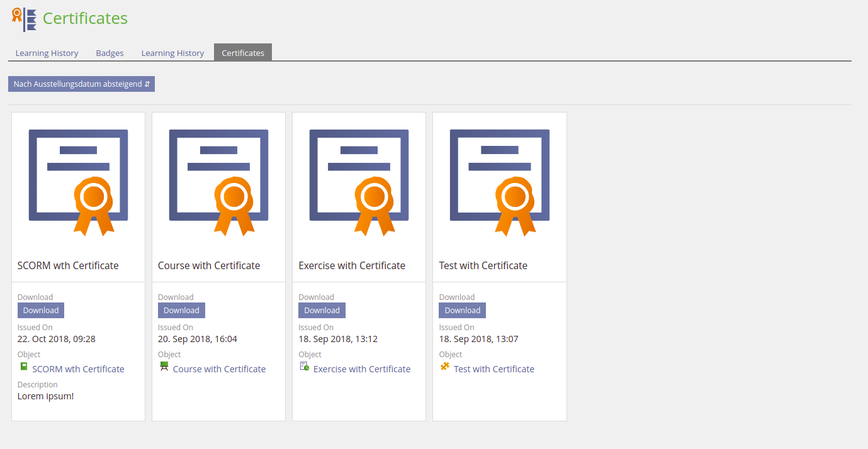Image resolution: width=868 pixels, height=449 pixels.
Task: Download the Course with Certificate
Action: (181, 311)
